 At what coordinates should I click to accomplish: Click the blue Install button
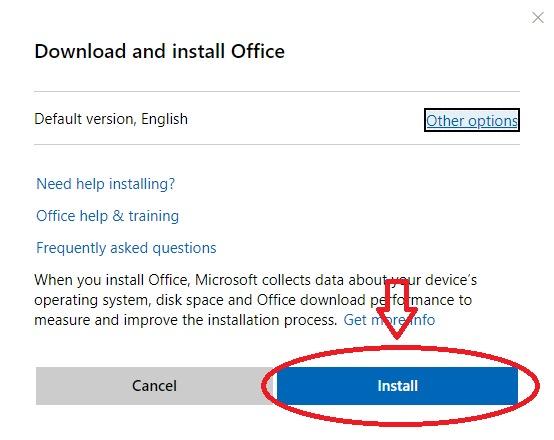coord(397,386)
